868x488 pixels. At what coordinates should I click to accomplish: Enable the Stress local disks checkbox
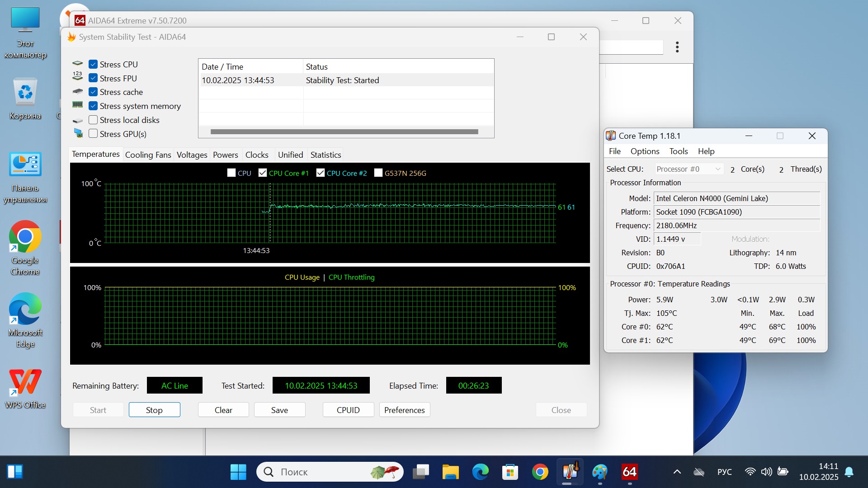pos(93,120)
